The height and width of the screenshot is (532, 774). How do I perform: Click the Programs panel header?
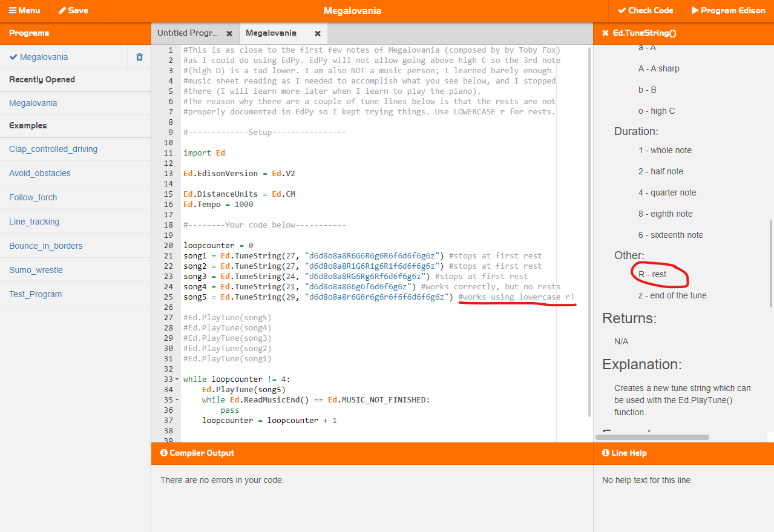[x=75, y=33]
